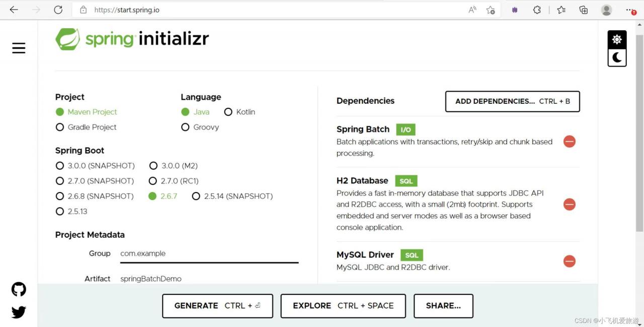Select Gradle Project
Screen dimensions: 644x327
point(86,127)
